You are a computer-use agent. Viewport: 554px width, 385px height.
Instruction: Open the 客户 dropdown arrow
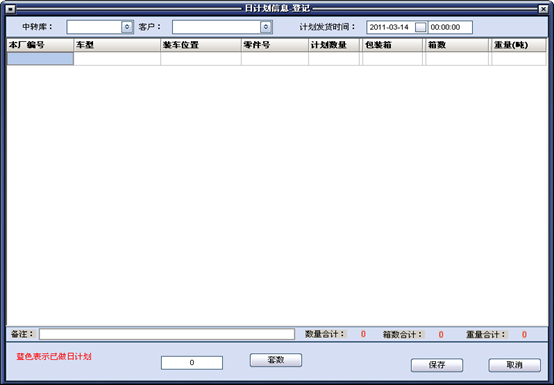tap(266, 27)
